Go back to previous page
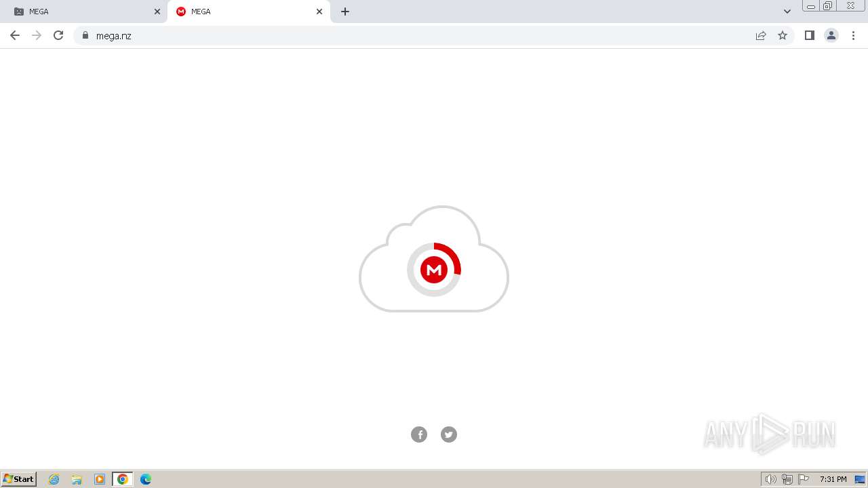 tap(15, 35)
